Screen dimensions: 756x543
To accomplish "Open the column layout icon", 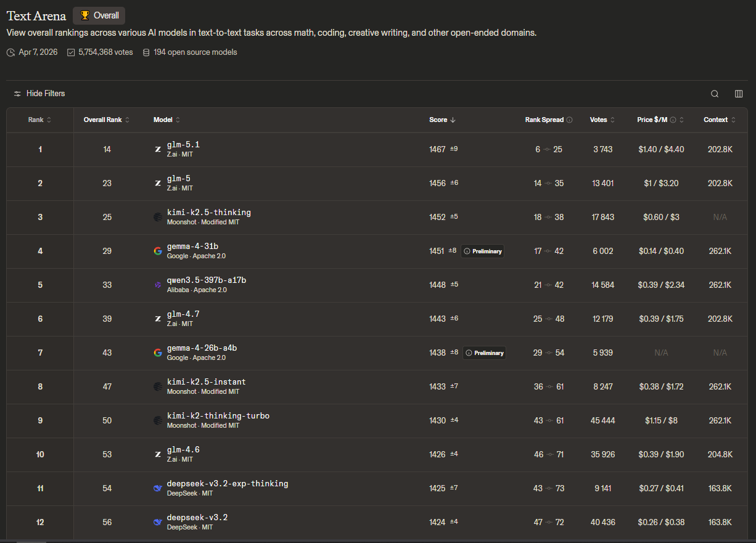I will point(739,94).
